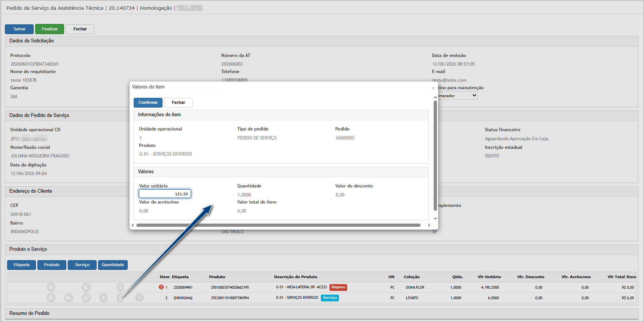Click the Descrição do Produto column header
The image size is (644, 322).
(x=295, y=277)
